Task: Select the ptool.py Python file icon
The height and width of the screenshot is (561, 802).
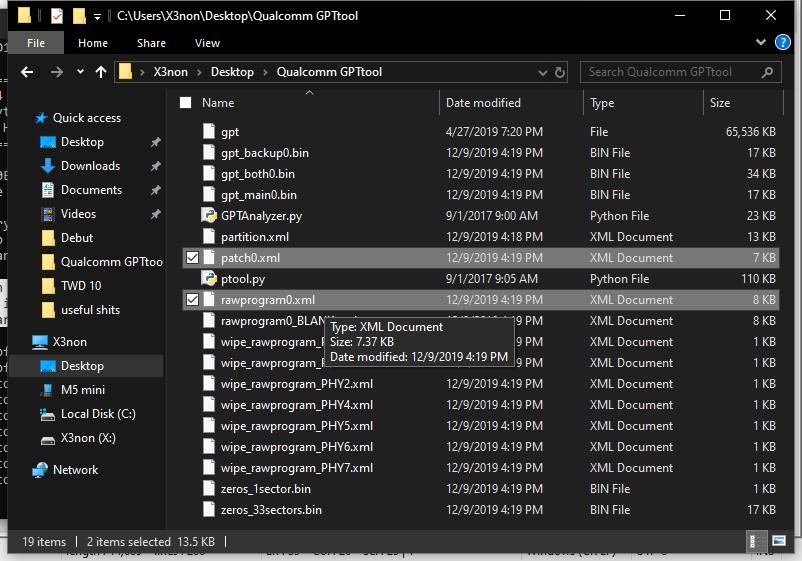Action: point(209,278)
